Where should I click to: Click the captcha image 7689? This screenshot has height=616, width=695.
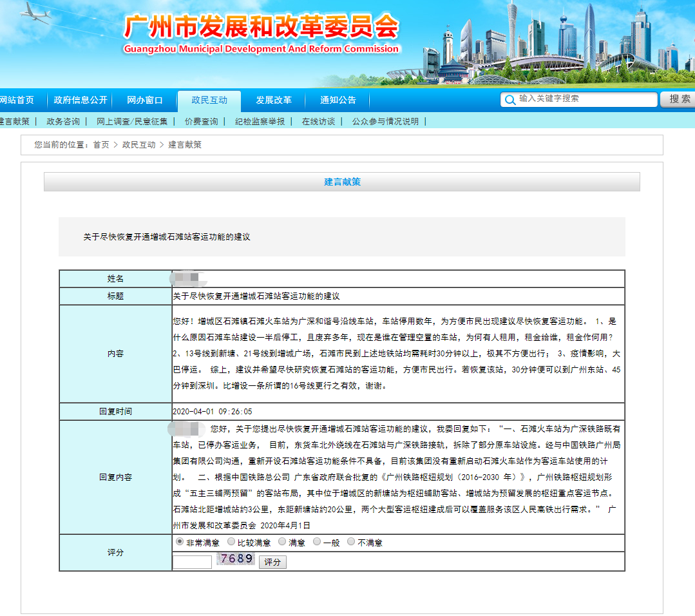pos(236,559)
